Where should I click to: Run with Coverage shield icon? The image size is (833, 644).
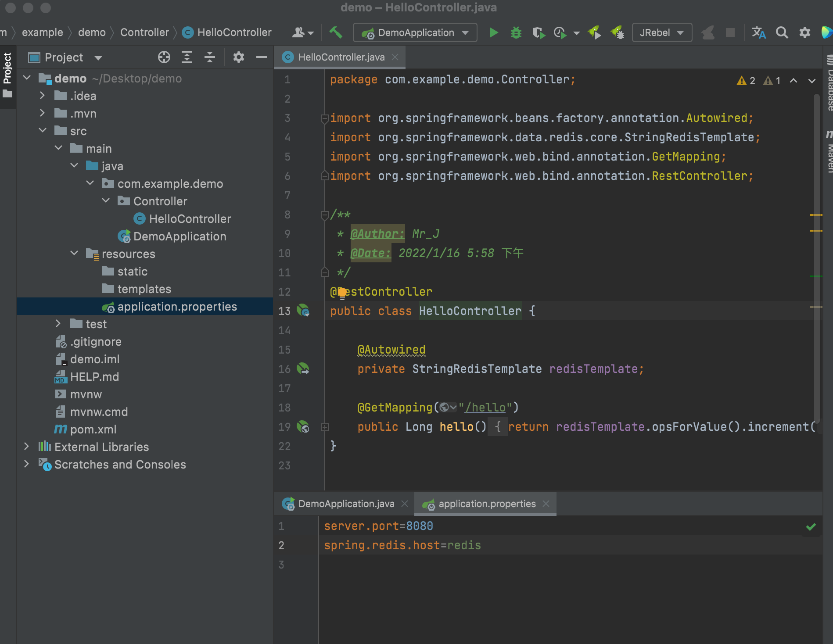[x=538, y=33]
